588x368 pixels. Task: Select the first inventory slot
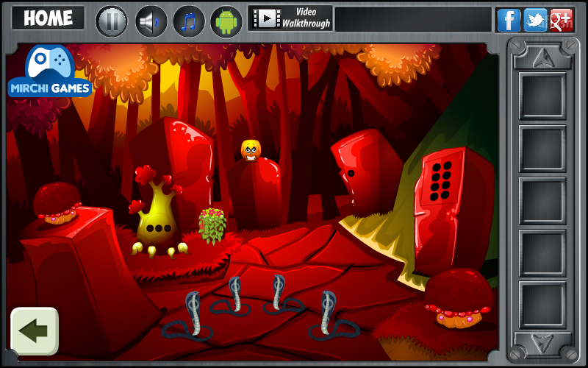click(542, 96)
